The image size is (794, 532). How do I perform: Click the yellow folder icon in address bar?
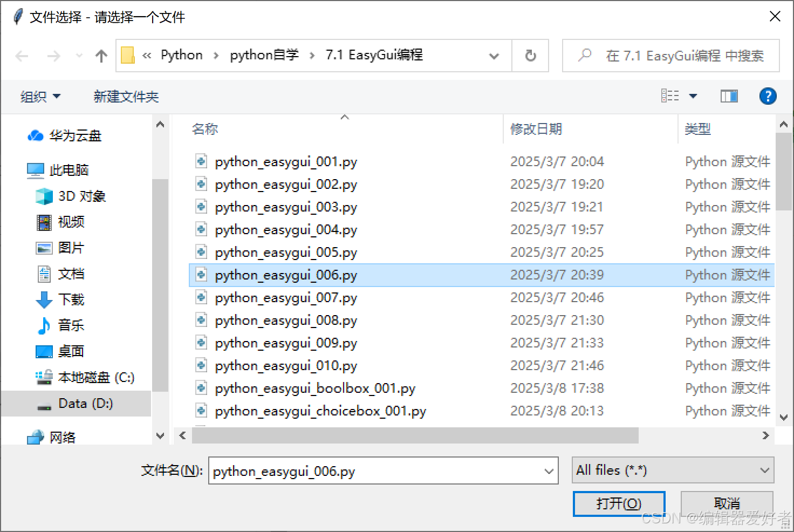click(127, 54)
